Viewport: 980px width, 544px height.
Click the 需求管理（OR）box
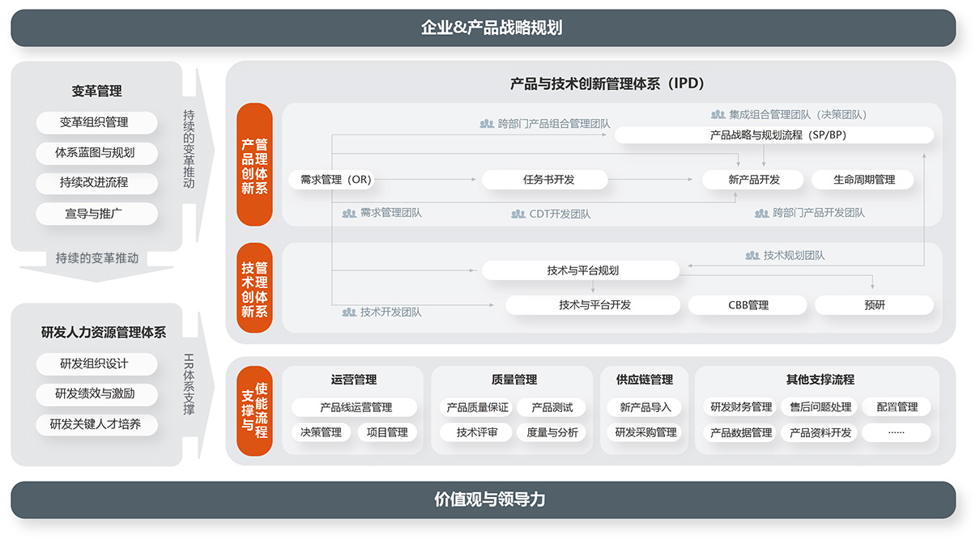[335, 180]
